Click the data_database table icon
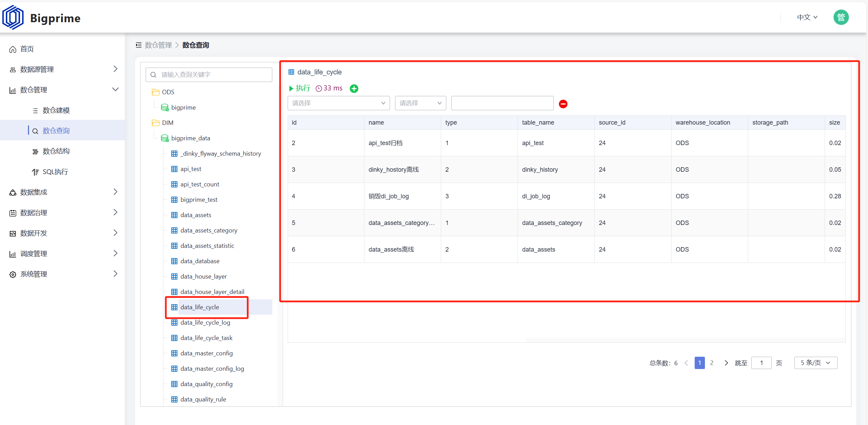 (x=174, y=261)
